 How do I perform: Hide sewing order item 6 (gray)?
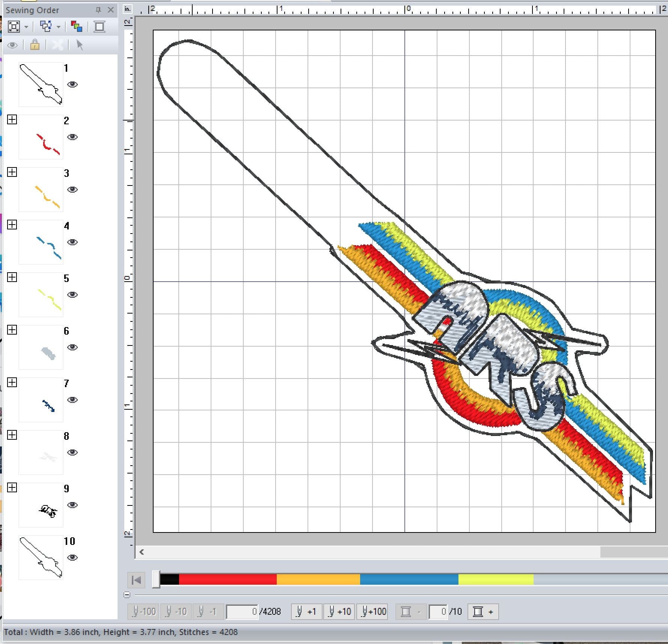pyautogui.click(x=72, y=347)
